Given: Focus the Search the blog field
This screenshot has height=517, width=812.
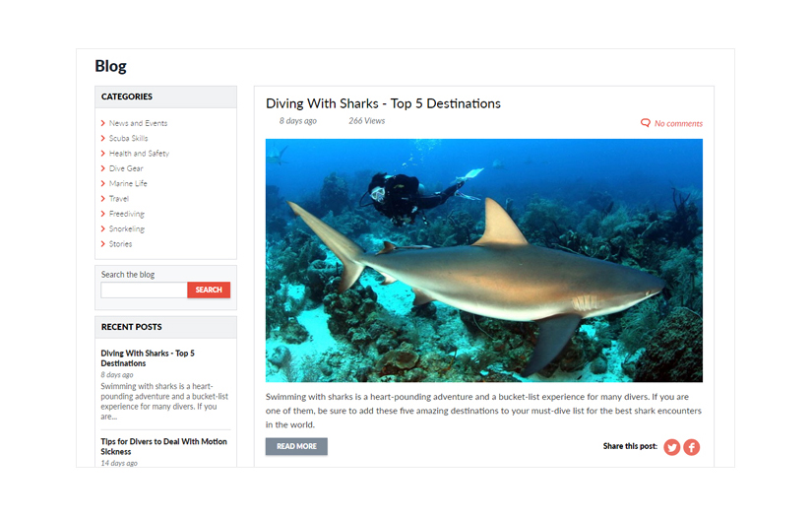Looking at the screenshot, I should pyautogui.click(x=144, y=290).
